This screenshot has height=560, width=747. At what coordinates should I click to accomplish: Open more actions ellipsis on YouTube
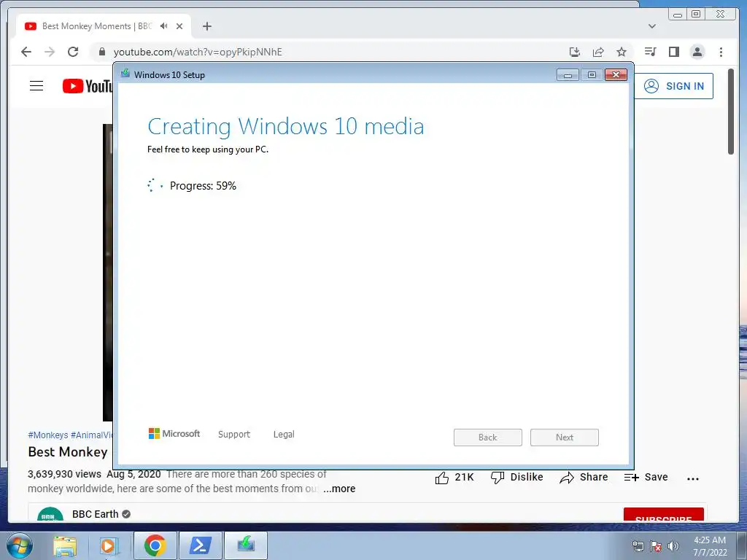pos(693,478)
